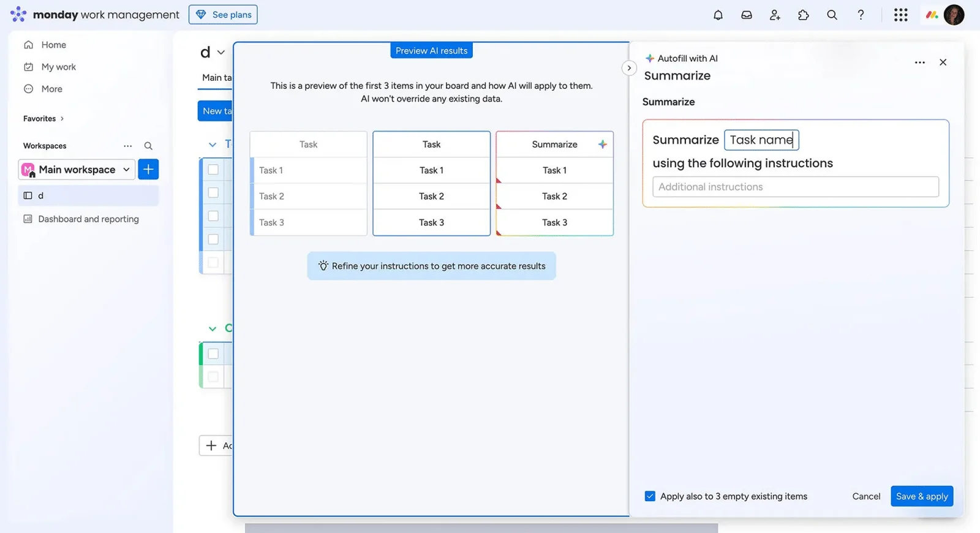Go to Home in the sidebar
Image resolution: width=980 pixels, height=533 pixels.
pyautogui.click(x=53, y=45)
